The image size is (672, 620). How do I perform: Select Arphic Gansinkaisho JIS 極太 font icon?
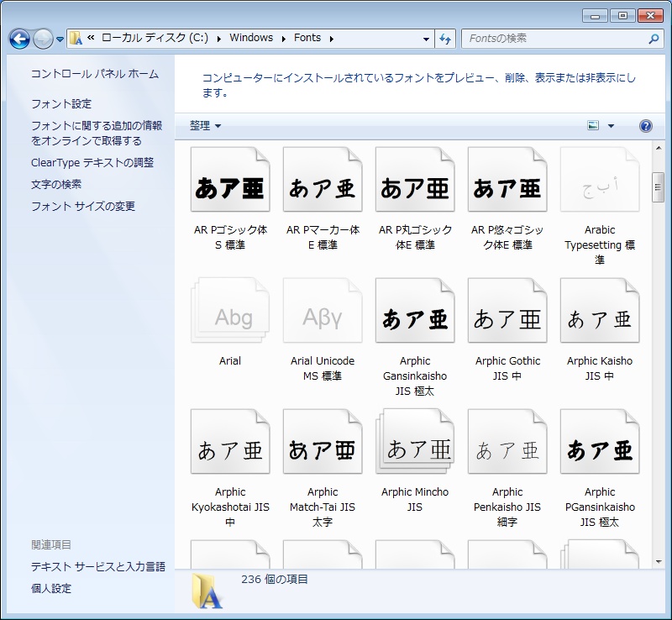pos(415,311)
